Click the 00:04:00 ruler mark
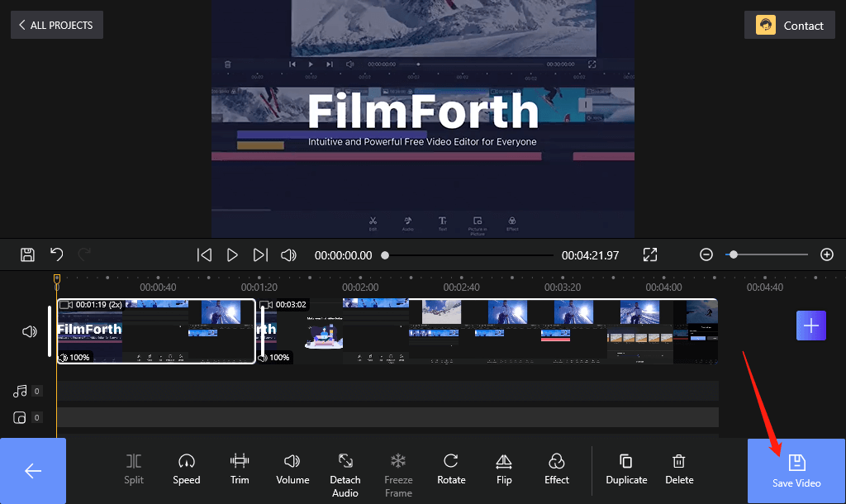This screenshot has height=504, width=846. 663,288
